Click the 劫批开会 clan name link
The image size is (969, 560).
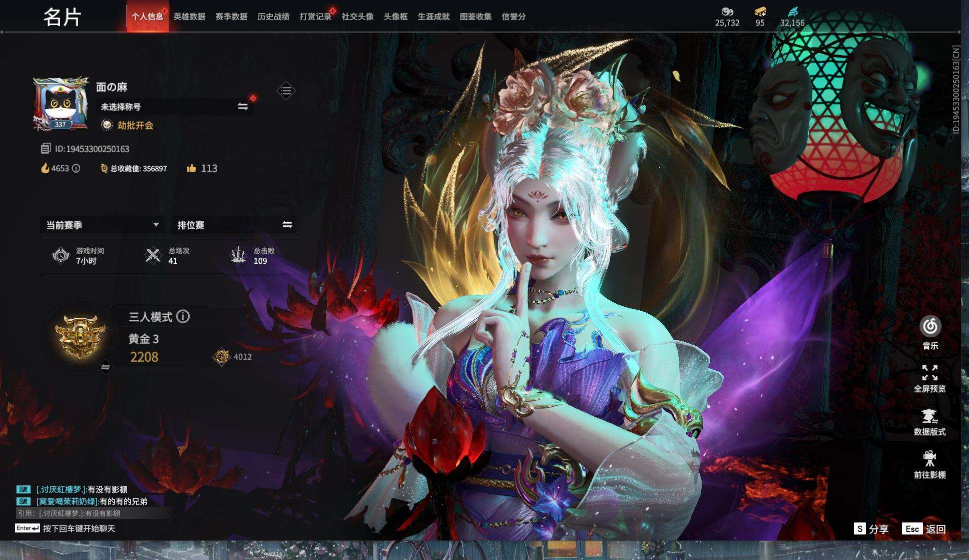point(135,125)
